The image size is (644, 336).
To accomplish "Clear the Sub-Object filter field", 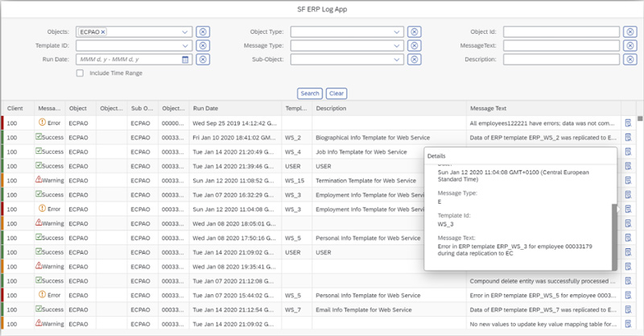I will pos(415,59).
